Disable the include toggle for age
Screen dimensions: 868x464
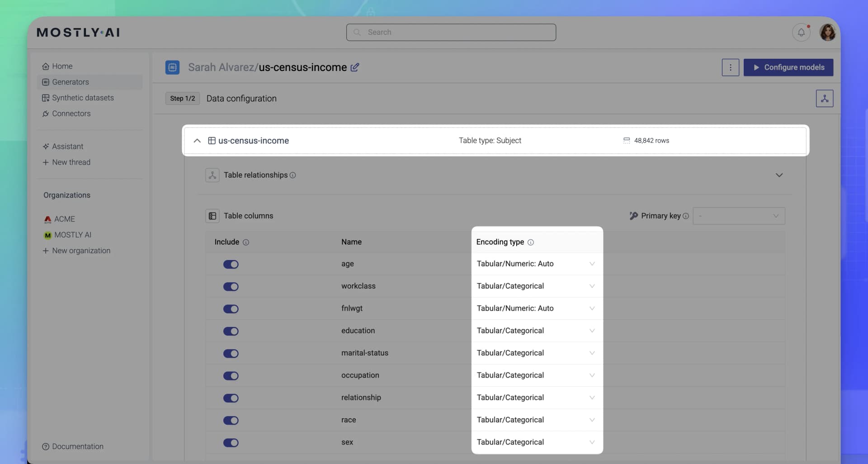(x=231, y=264)
